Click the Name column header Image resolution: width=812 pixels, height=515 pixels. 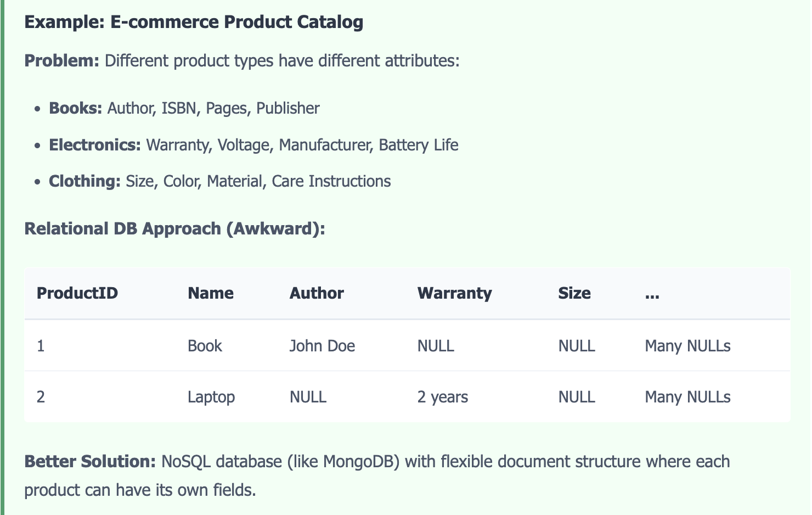click(x=211, y=293)
